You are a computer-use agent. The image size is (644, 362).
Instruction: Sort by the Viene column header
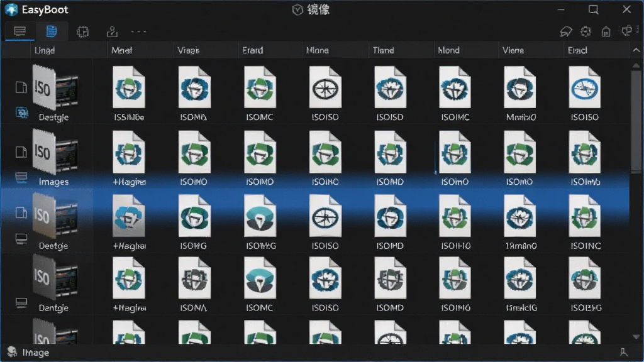[x=513, y=50]
